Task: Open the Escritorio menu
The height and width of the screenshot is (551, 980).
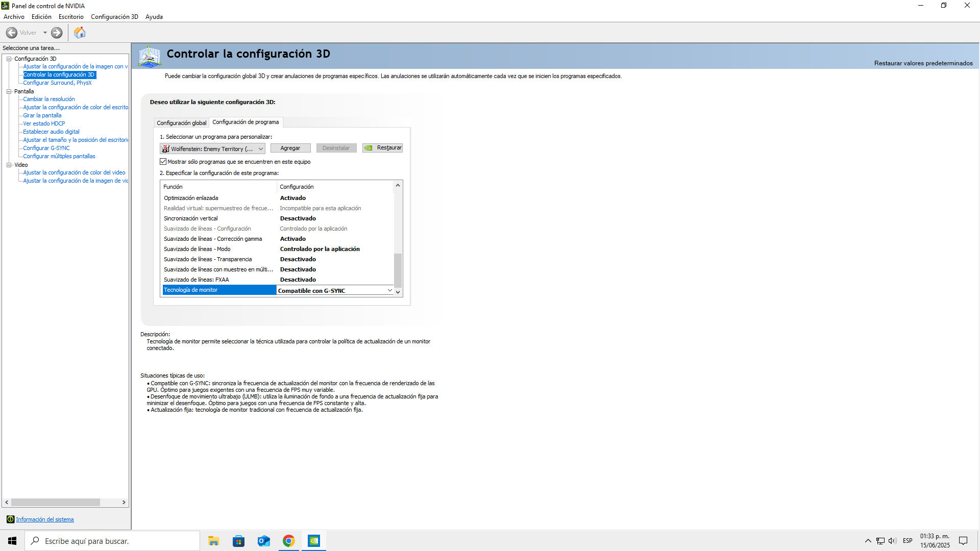Action: click(x=71, y=17)
